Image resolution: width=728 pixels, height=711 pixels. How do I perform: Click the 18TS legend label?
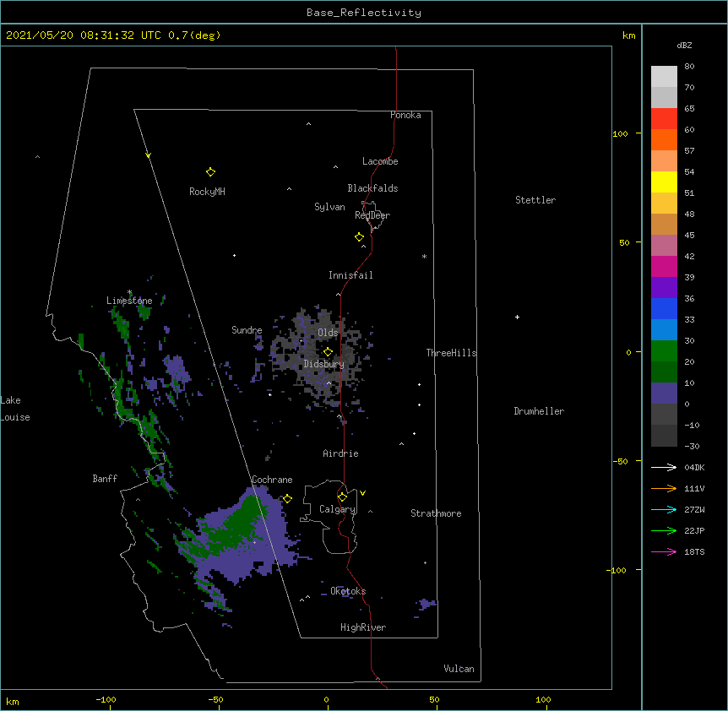pos(694,551)
